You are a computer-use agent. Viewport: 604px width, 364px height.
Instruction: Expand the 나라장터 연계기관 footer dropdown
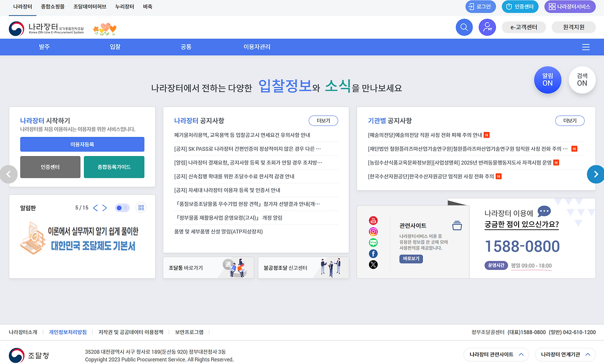click(x=565, y=355)
